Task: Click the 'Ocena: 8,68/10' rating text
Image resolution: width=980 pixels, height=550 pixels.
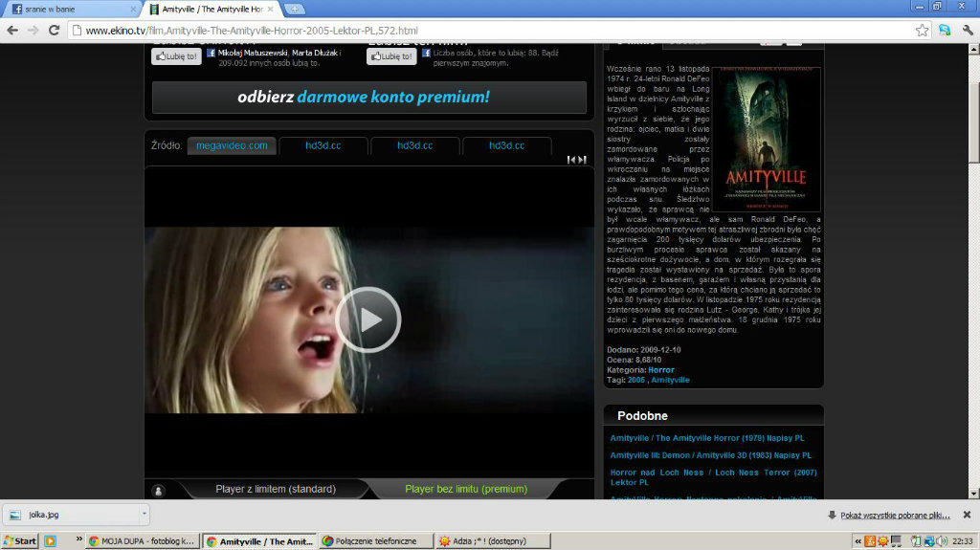Action: [x=634, y=360]
